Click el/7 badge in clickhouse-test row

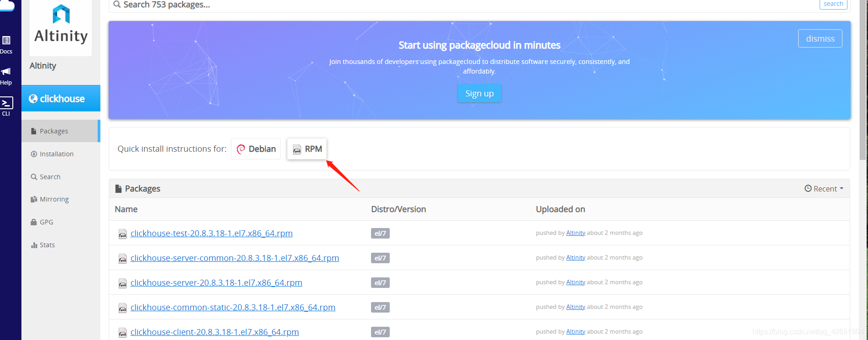[380, 234]
